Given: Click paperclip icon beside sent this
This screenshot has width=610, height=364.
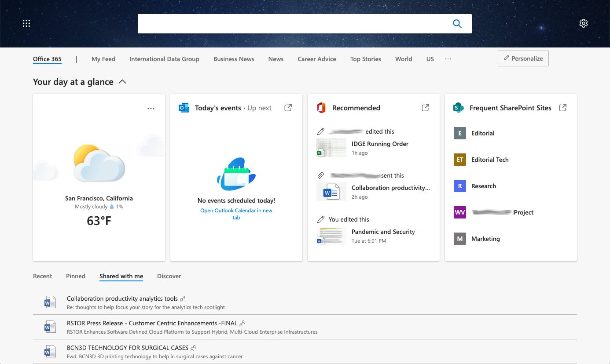Looking at the screenshot, I should point(321,175).
